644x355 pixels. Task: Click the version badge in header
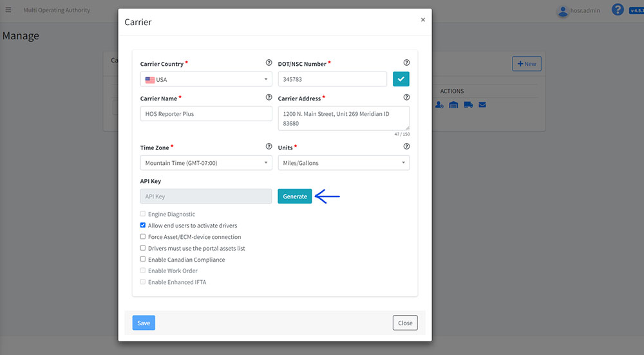click(x=636, y=10)
